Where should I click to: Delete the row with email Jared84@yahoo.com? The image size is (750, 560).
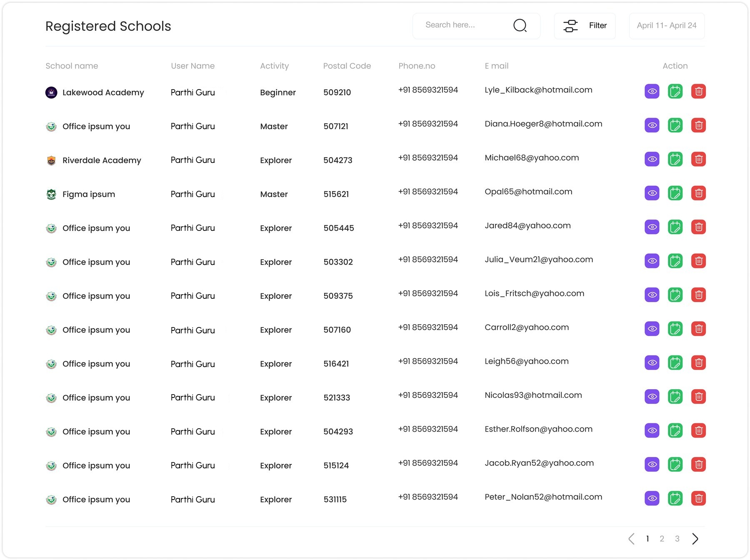tap(699, 227)
